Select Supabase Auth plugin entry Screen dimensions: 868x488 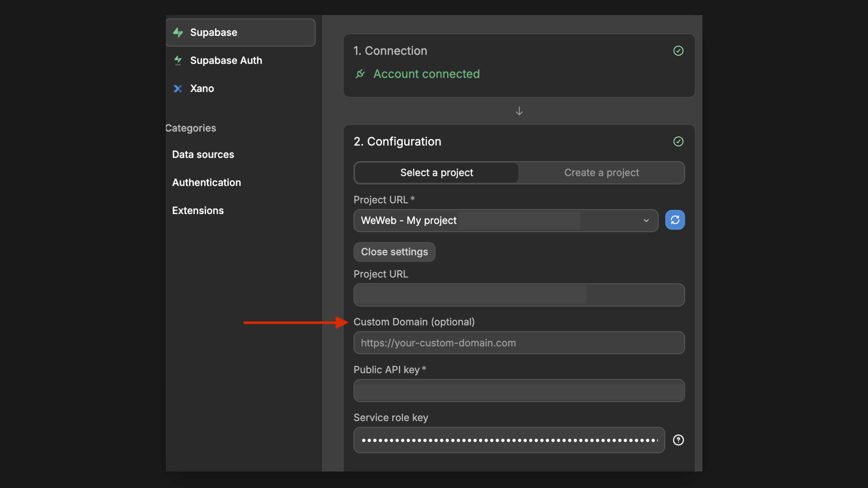(x=240, y=60)
